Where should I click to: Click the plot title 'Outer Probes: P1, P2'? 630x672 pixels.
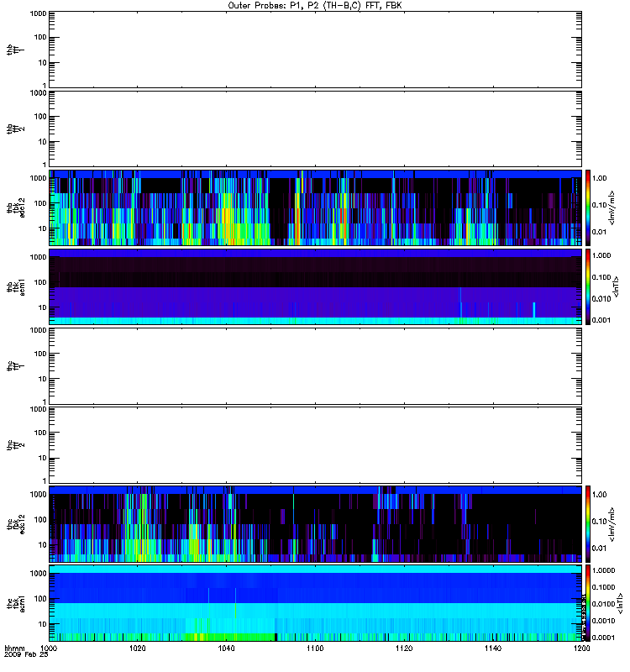(x=315, y=4)
